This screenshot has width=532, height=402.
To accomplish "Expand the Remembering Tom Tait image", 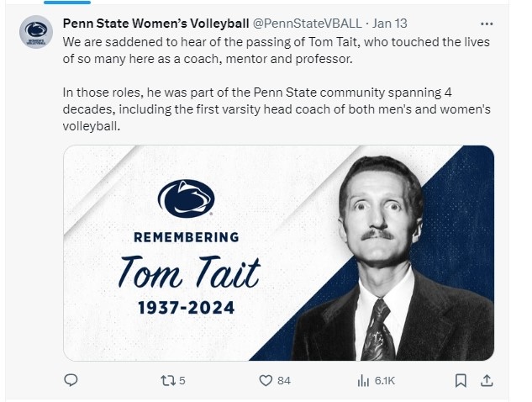I will [x=277, y=252].
